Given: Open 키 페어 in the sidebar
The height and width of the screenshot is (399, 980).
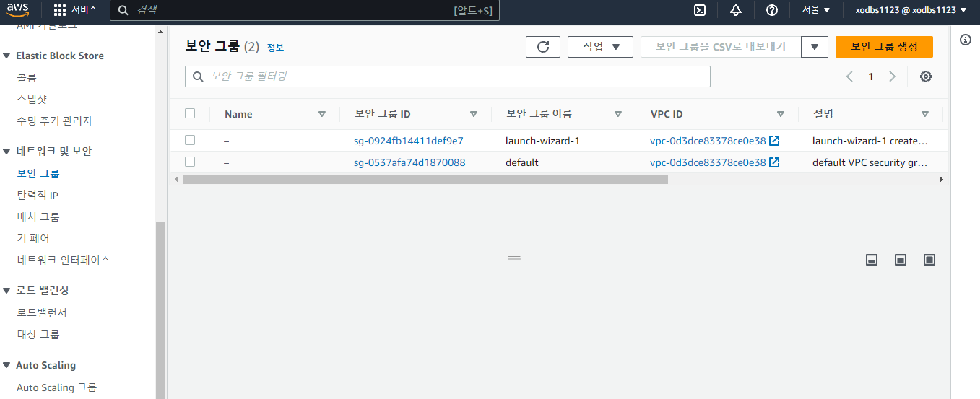Looking at the screenshot, I should [x=33, y=238].
